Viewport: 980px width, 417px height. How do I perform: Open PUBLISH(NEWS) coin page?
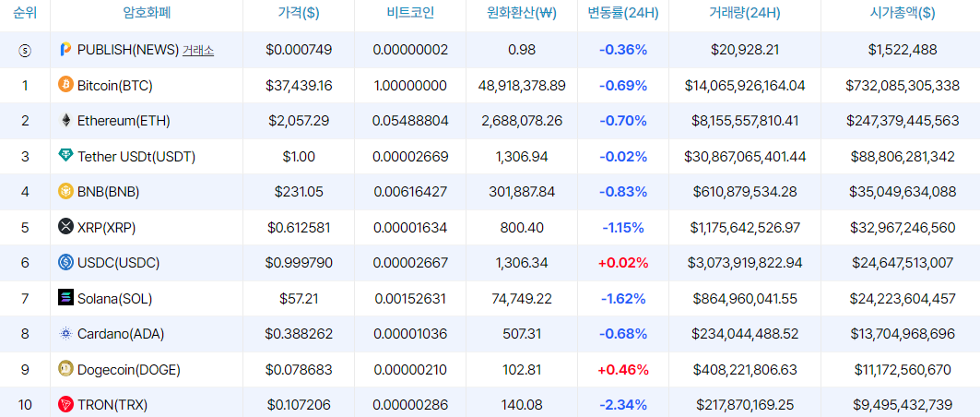(x=128, y=50)
